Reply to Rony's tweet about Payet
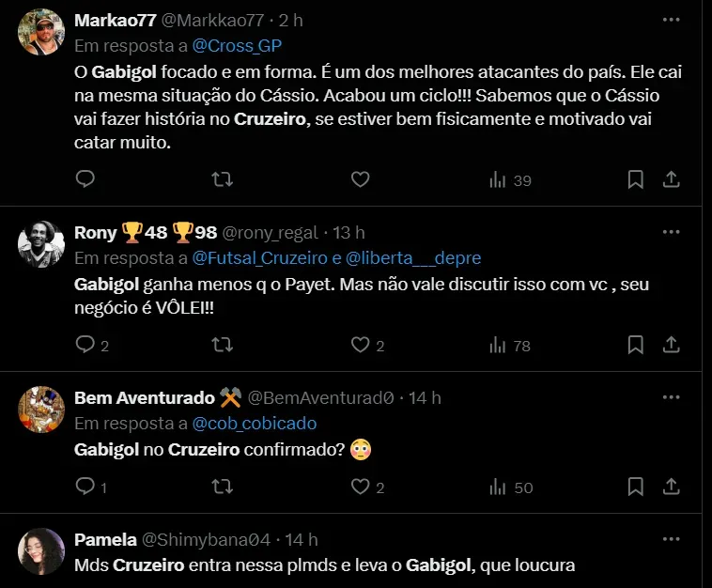The width and height of the screenshot is (712, 588). tap(85, 345)
